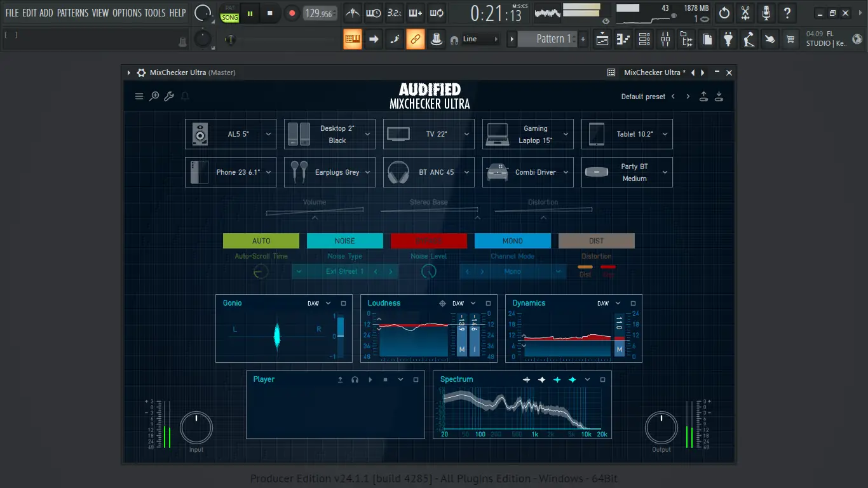Click the Noise Level knob
Viewport: 868px width, 488px height.
pos(429,271)
